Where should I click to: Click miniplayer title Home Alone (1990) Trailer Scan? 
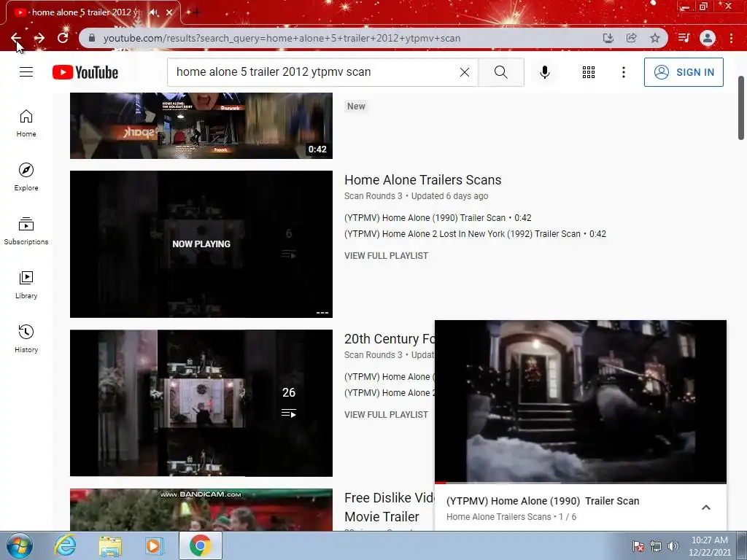543,501
